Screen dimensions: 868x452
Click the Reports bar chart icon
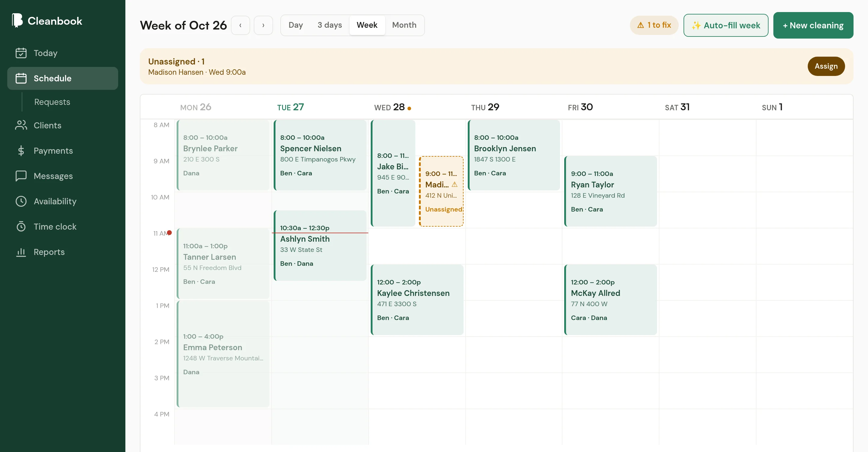point(21,252)
